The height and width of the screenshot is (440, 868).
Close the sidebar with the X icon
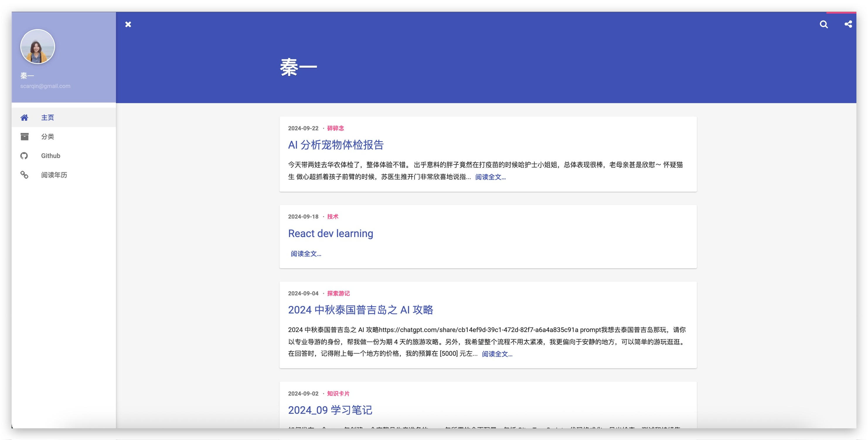click(x=128, y=24)
